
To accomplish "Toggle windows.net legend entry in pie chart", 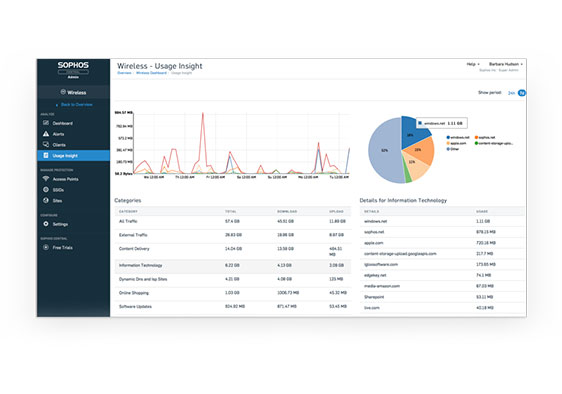I will click(458, 137).
